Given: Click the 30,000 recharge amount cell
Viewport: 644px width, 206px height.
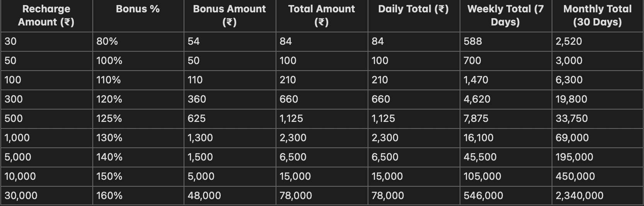Looking at the screenshot, I should click(x=21, y=196).
